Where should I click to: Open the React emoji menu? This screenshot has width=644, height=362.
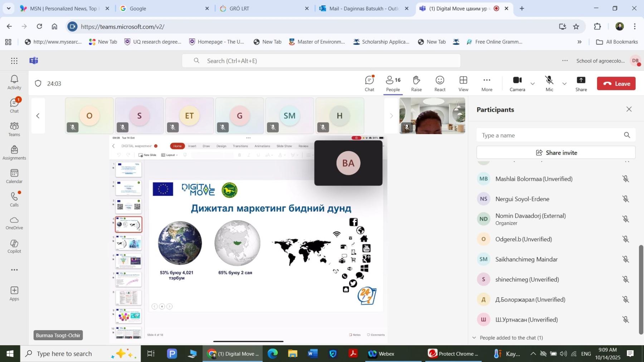click(x=440, y=84)
